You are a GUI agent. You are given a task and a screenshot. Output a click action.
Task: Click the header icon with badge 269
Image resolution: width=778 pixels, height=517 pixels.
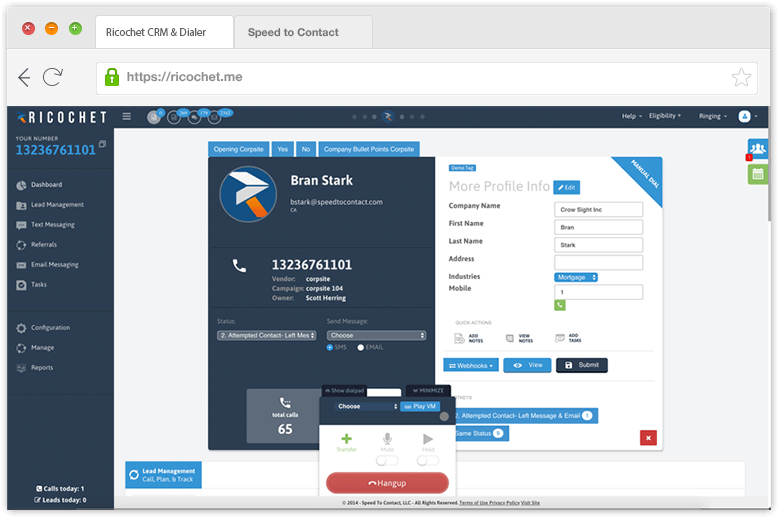pyautogui.click(x=175, y=117)
